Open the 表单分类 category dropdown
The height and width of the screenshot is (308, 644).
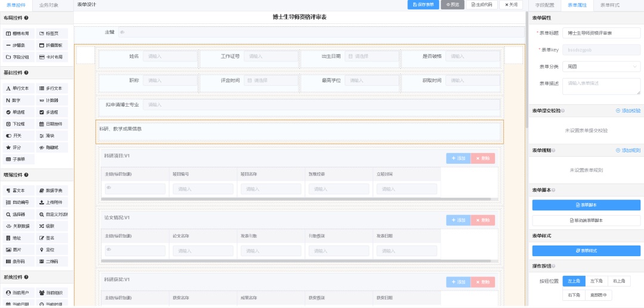coord(601,67)
